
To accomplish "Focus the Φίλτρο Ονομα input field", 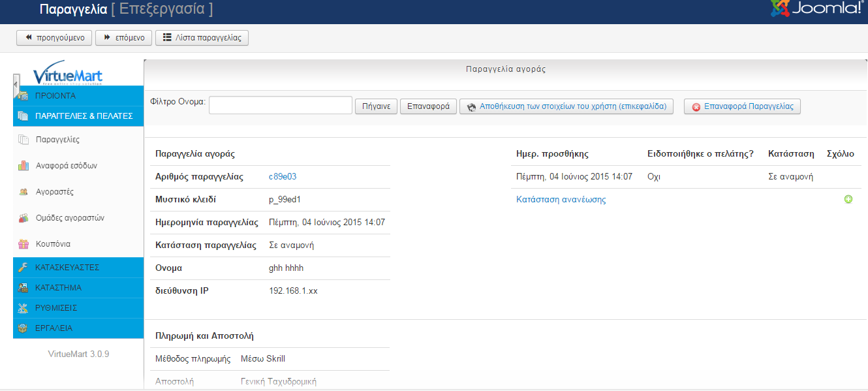I will point(281,105).
